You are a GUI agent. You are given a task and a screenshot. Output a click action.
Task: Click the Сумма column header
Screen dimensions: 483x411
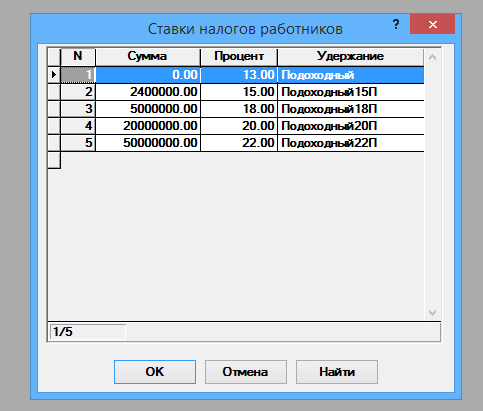click(148, 57)
